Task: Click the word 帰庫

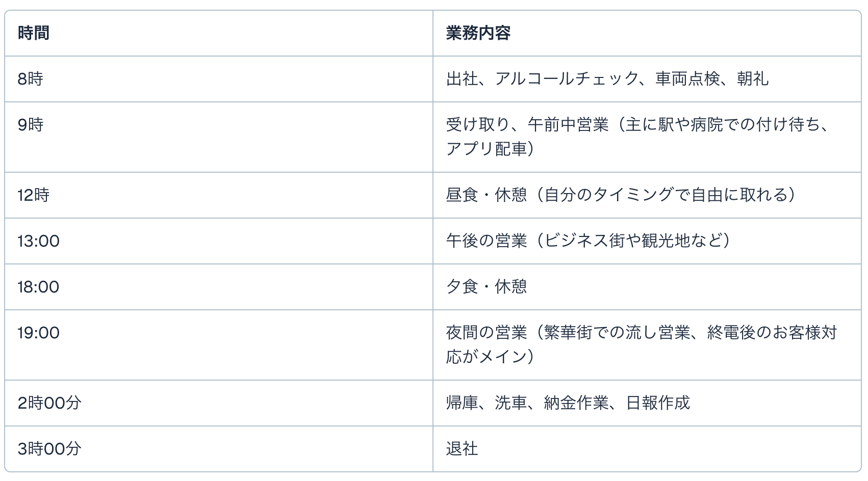Action: pos(462,403)
